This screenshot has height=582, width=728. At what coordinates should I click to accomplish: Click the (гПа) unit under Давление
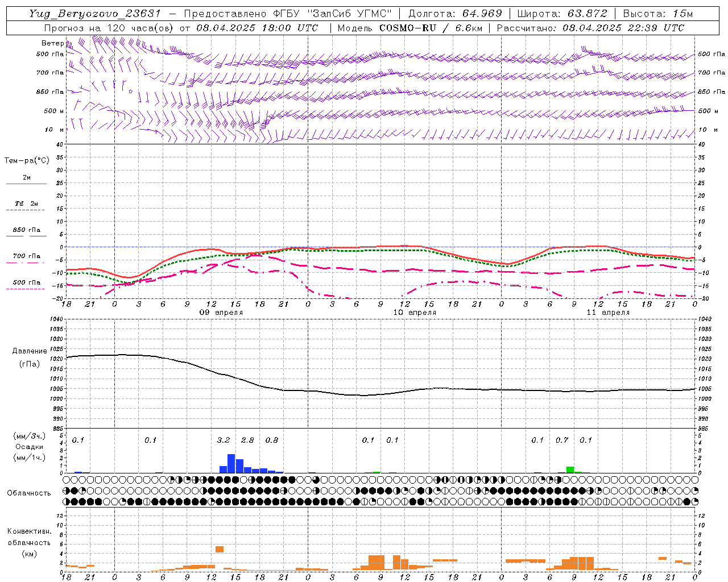tap(30, 364)
